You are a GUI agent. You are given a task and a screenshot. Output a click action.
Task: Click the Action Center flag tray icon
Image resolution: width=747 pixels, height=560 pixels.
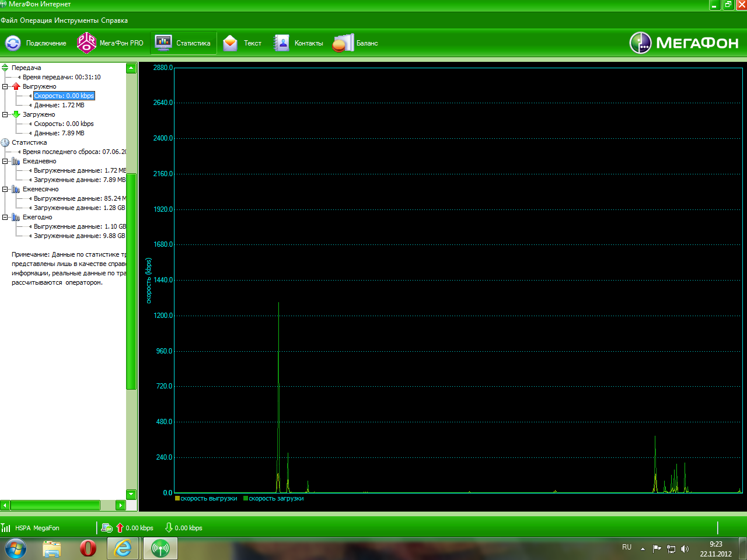click(657, 549)
